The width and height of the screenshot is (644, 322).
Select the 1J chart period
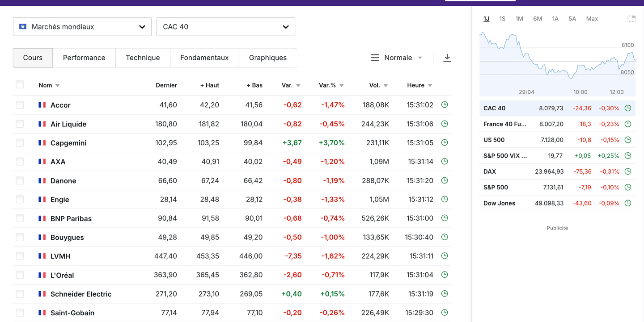coord(486,19)
